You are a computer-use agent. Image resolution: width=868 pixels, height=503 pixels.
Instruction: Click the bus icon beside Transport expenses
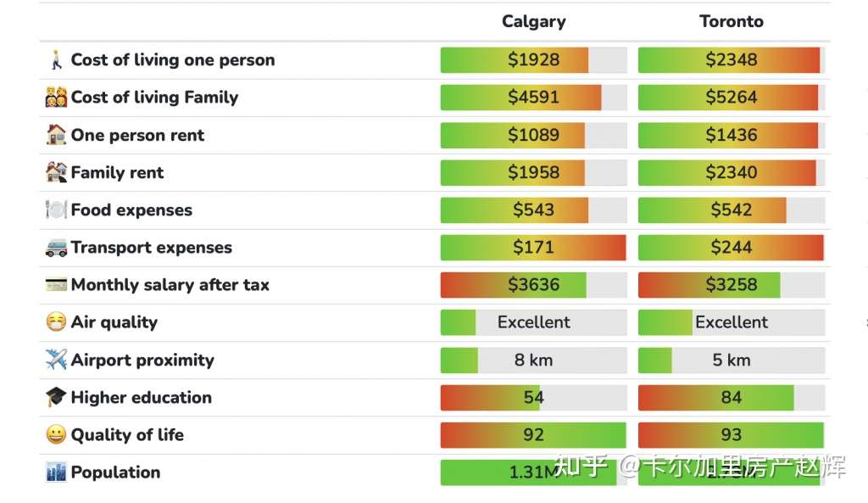pyautogui.click(x=56, y=248)
